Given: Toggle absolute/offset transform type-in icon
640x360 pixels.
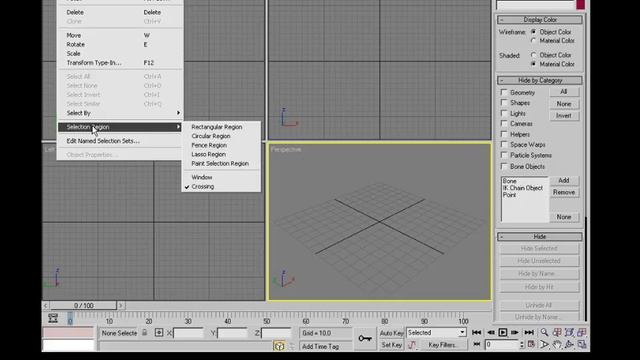Looking at the screenshot, I should tap(159, 333).
